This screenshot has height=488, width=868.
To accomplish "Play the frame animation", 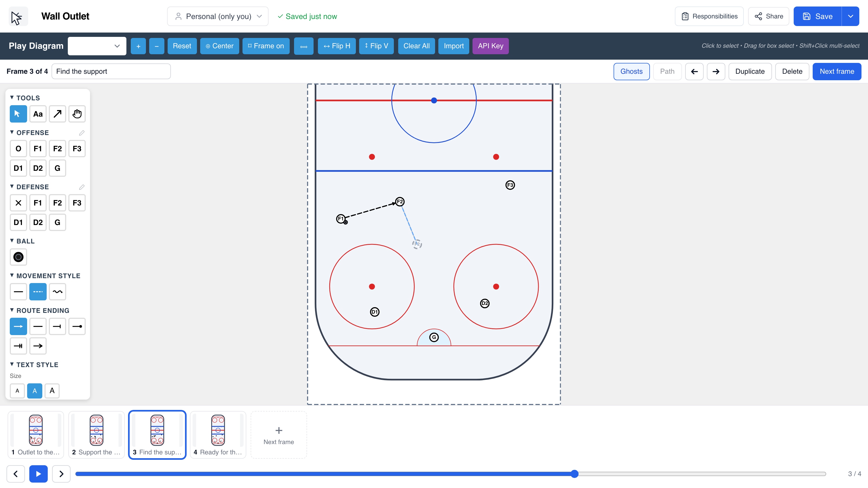I will click(x=39, y=474).
